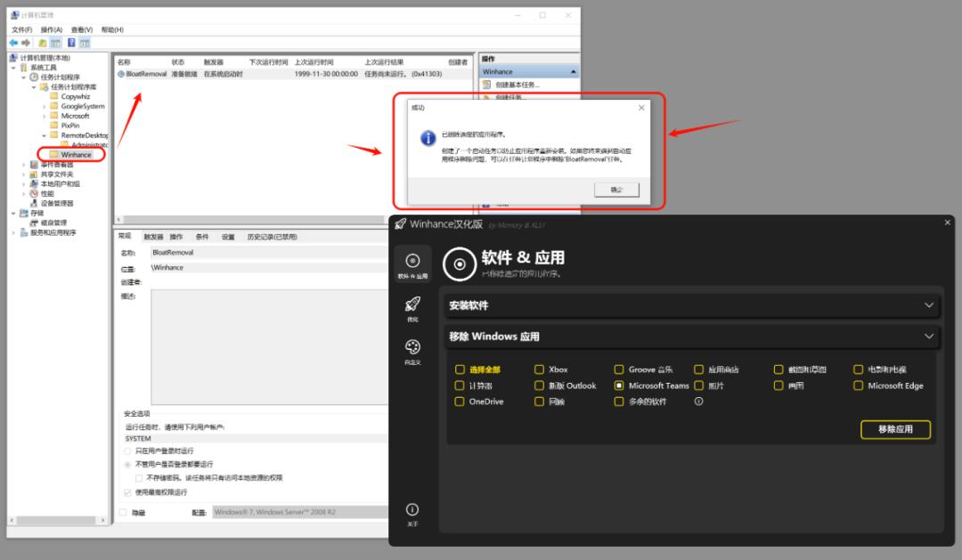
Task: Open the Configure-for dropdown showing Windows 7
Action: click(x=301, y=512)
